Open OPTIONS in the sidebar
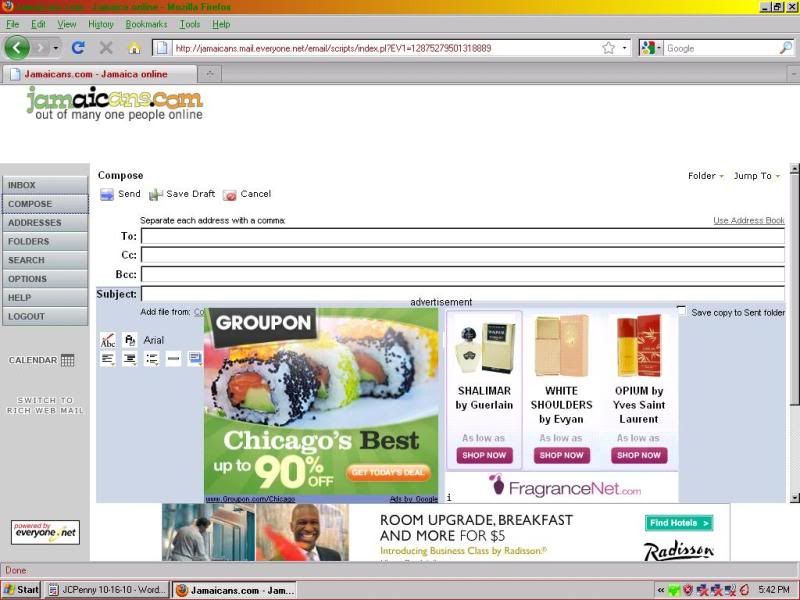Viewport: 800px width, 600px height. (45, 279)
